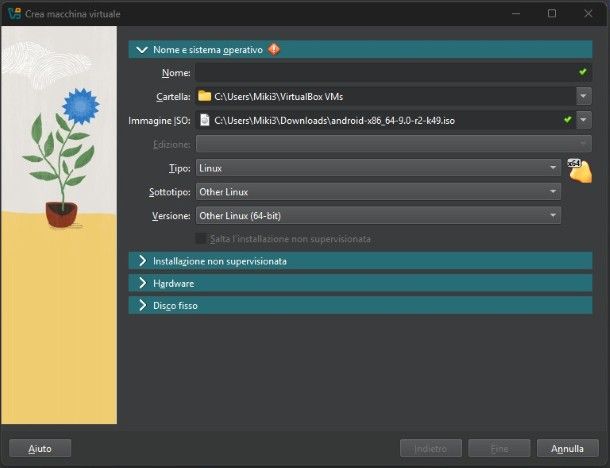Click the ISO file document icon

click(x=204, y=120)
